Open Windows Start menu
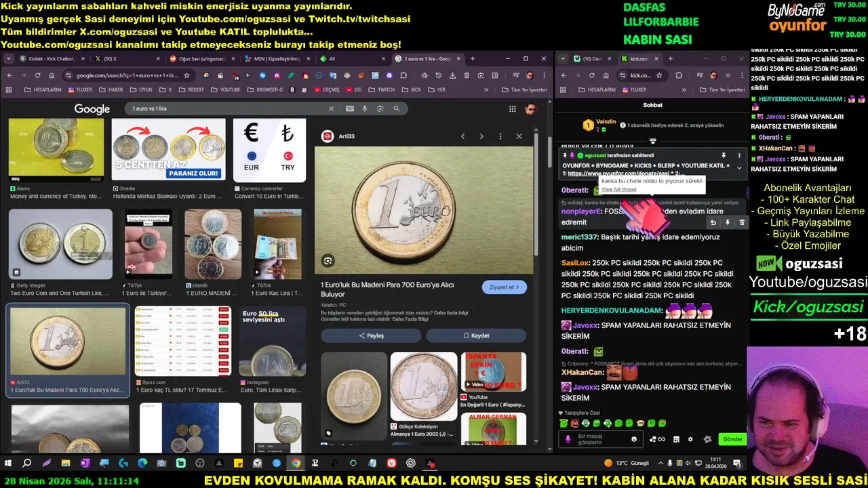The image size is (868, 488). point(8,463)
